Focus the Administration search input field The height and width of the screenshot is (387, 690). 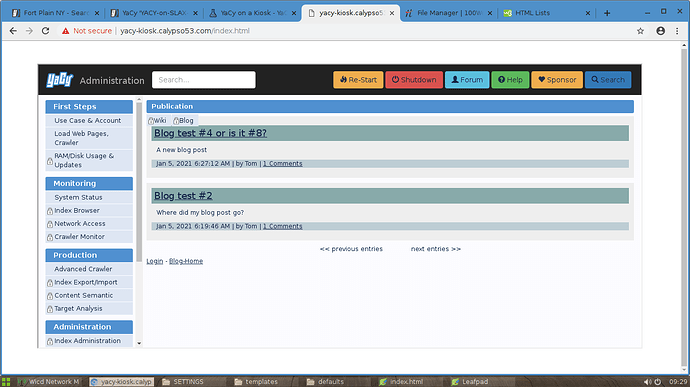[204, 80]
